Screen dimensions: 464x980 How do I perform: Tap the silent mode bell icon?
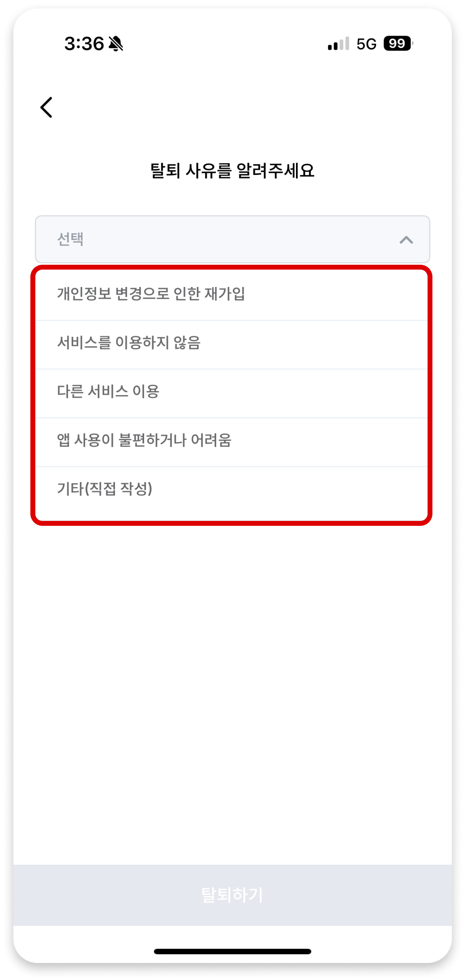pyautogui.click(x=116, y=44)
